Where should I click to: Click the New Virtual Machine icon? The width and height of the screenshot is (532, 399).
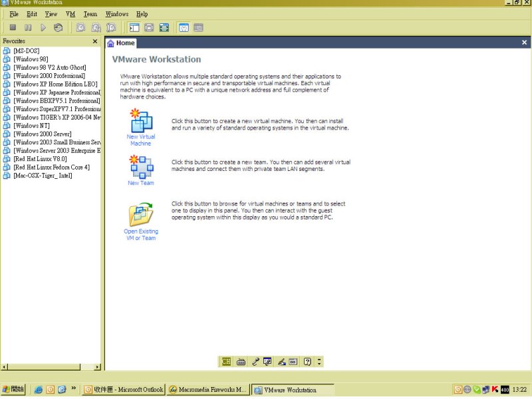tap(141, 120)
